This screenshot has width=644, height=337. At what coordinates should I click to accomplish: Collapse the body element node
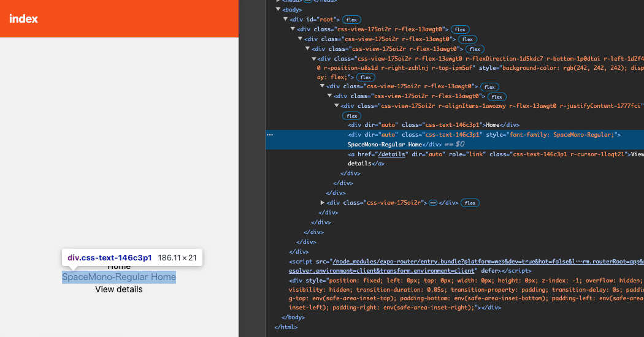tap(278, 9)
